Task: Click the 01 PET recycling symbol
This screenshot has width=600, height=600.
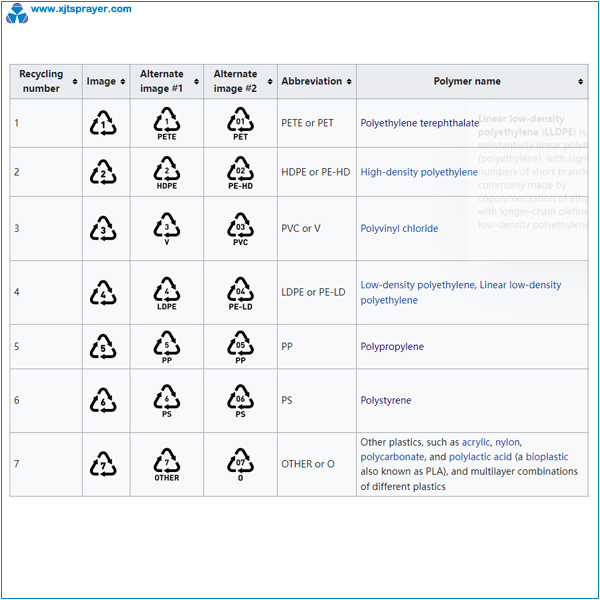Action: (x=240, y=124)
